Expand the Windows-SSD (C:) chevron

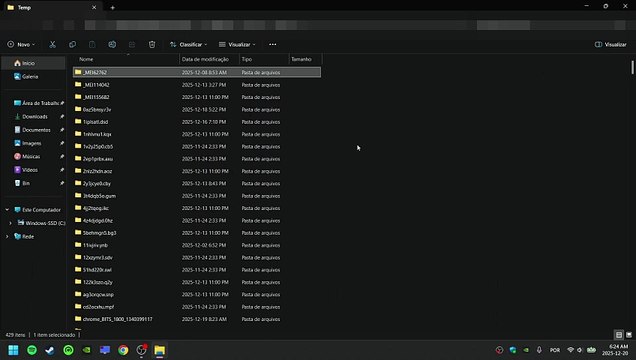click(x=11, y=223)
